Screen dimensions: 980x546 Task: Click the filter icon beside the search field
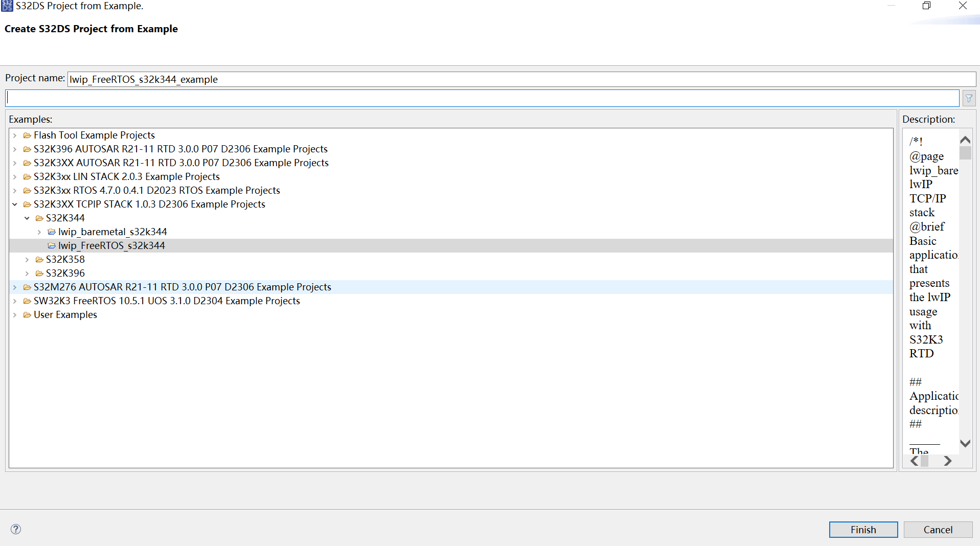pos(969,98)
